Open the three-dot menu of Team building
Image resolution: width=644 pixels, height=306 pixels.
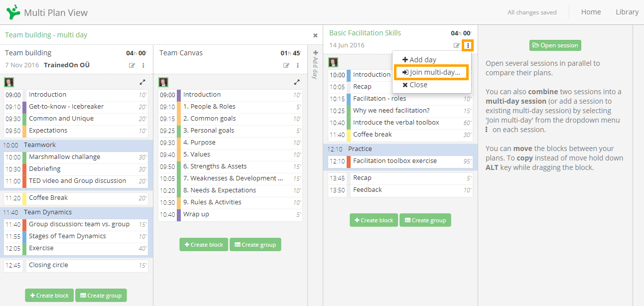click(x=143, y=65)
